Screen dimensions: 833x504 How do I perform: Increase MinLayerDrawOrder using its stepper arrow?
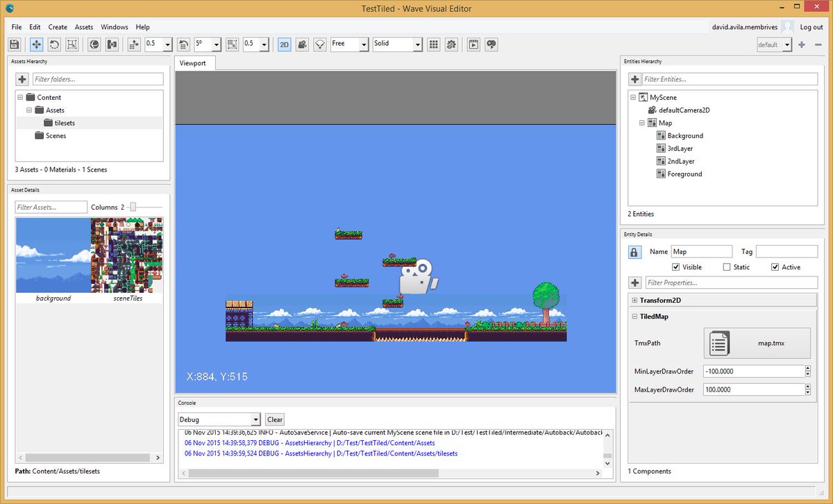point(806,368)
